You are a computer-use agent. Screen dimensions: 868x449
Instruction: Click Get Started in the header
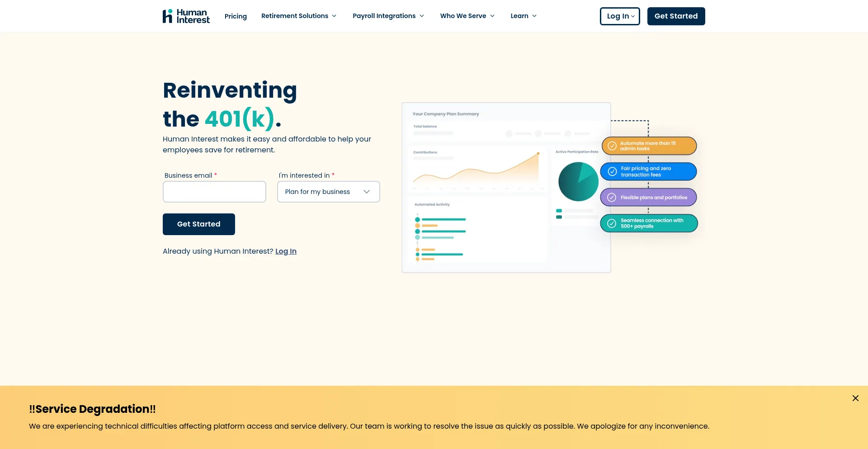(x=676, y=16)
